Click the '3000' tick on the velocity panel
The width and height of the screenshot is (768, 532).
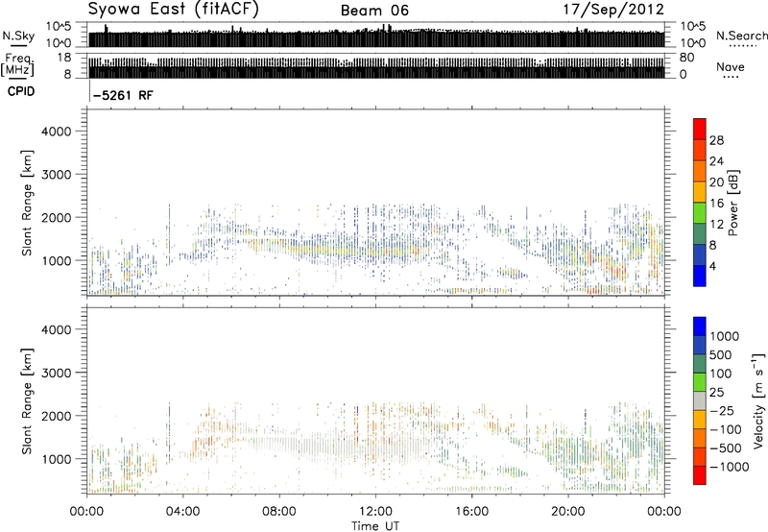coord(57,373)
